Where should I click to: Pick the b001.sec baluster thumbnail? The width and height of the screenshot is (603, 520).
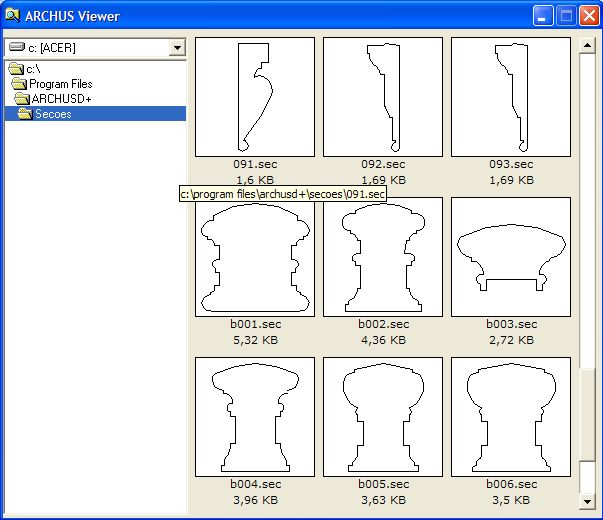coord(255,257)
